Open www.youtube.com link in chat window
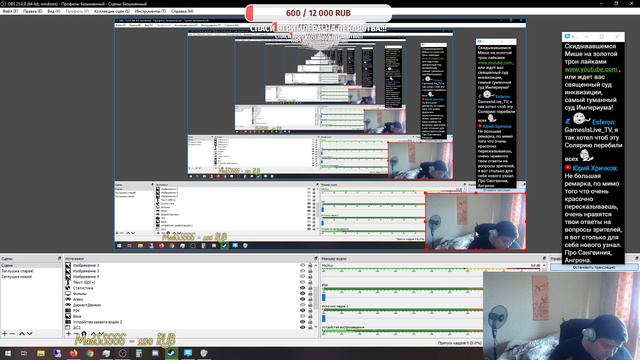Viewport: 640px width, 360px height. pyautogui.click(x=591, y=69)
